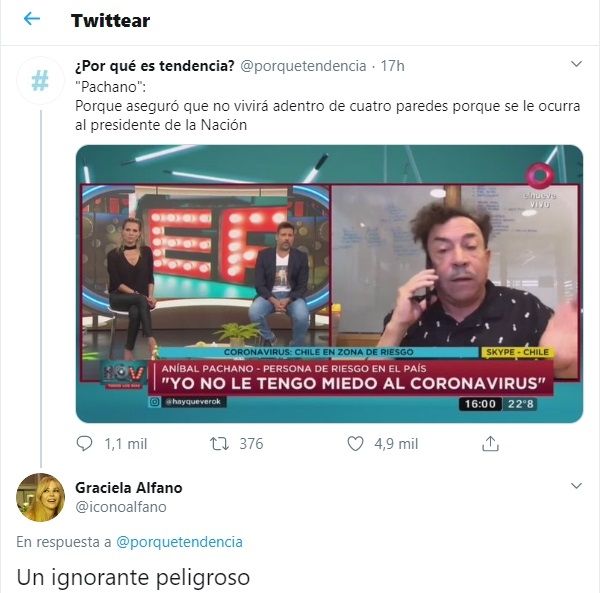
Task: Click the @iconoalfano handle
Action: coord(121,507)
